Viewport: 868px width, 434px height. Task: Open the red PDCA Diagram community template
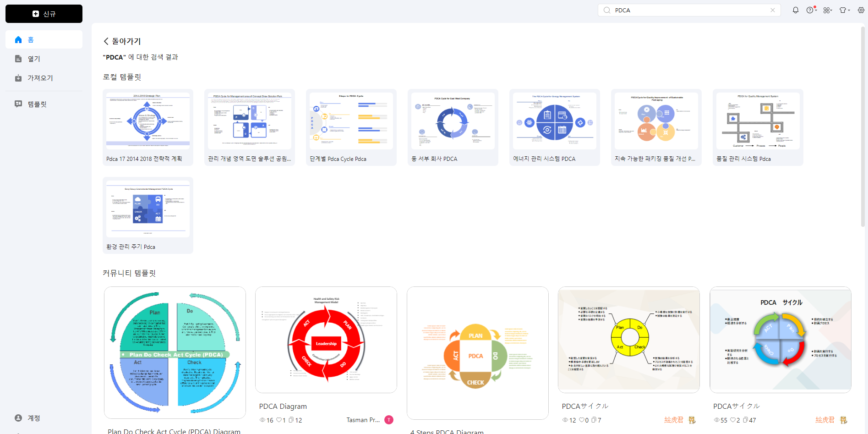[326, 340]
